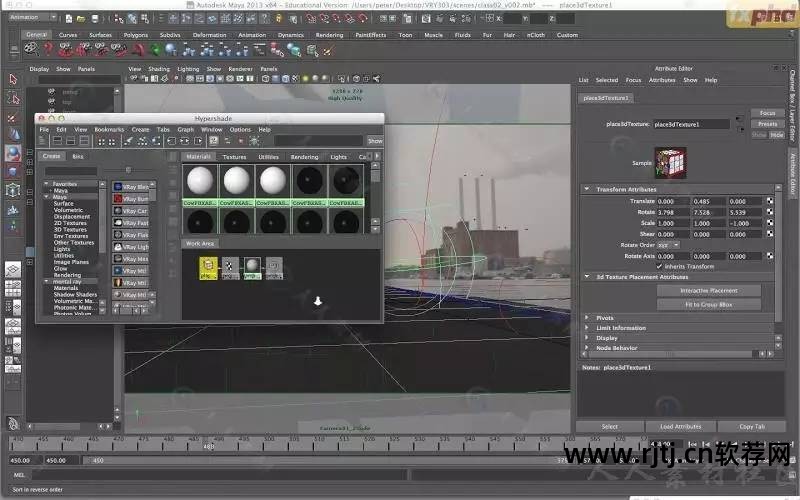Expand the Node Behavior section
The width and height of the screenshot is (800, 500).
(x=587, y=347)
